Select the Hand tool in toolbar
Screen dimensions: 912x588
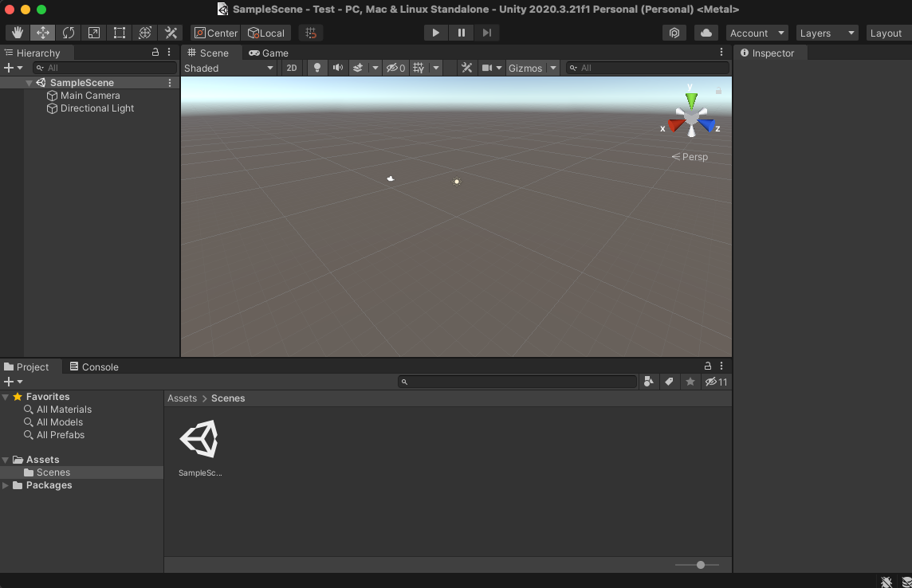18,33
